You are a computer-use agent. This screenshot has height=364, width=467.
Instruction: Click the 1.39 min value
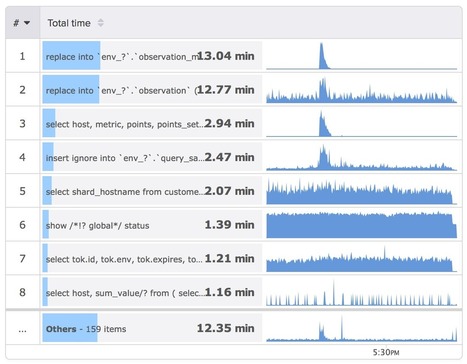(229, 225)
